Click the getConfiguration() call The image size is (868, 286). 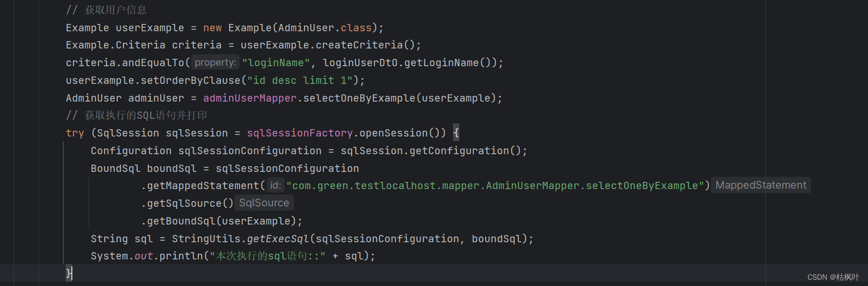(465, 151)
